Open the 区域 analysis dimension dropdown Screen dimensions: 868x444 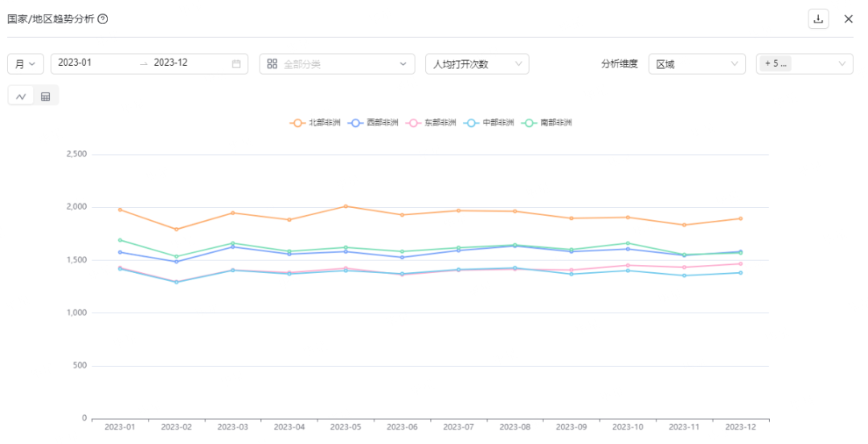point(696,64)
